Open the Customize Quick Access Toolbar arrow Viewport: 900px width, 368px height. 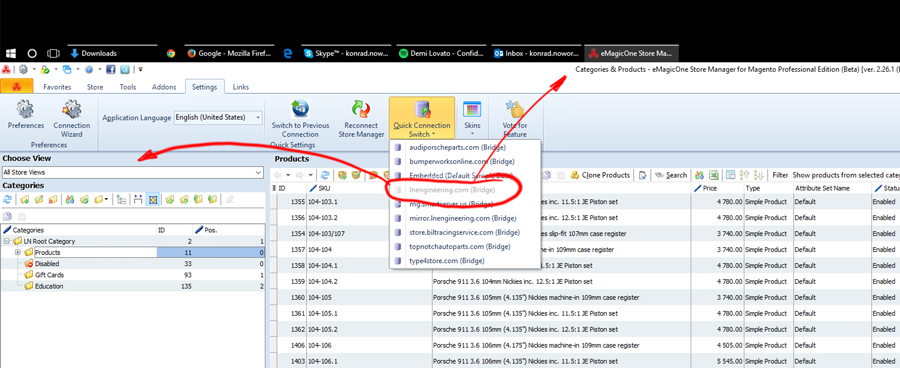[141, 69]
